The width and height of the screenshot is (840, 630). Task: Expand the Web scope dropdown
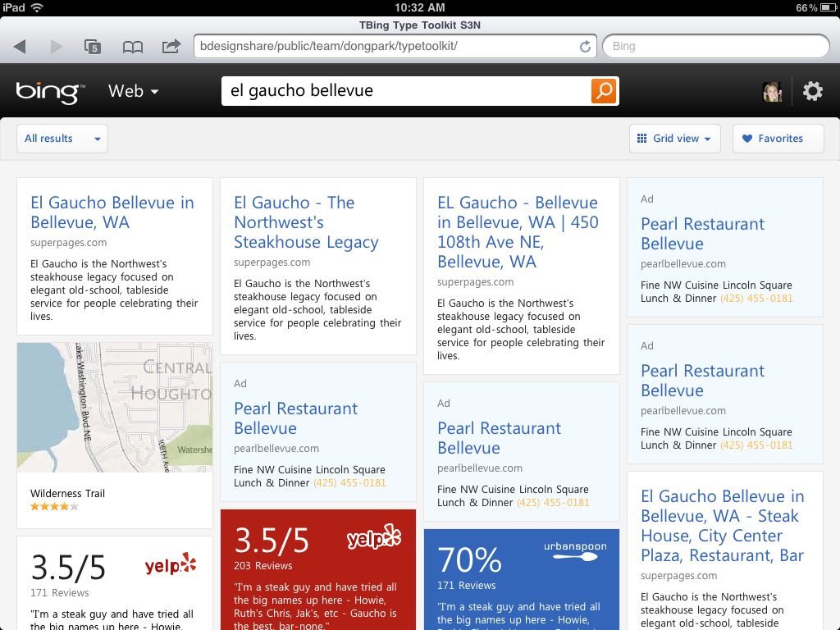(x=134, y=91)
